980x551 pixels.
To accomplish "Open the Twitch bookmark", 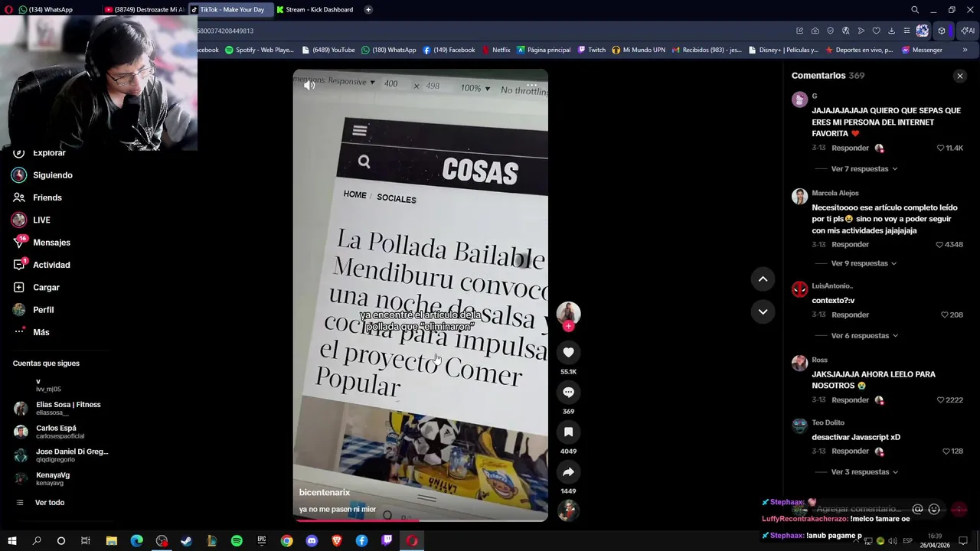I will click(591, 50).
